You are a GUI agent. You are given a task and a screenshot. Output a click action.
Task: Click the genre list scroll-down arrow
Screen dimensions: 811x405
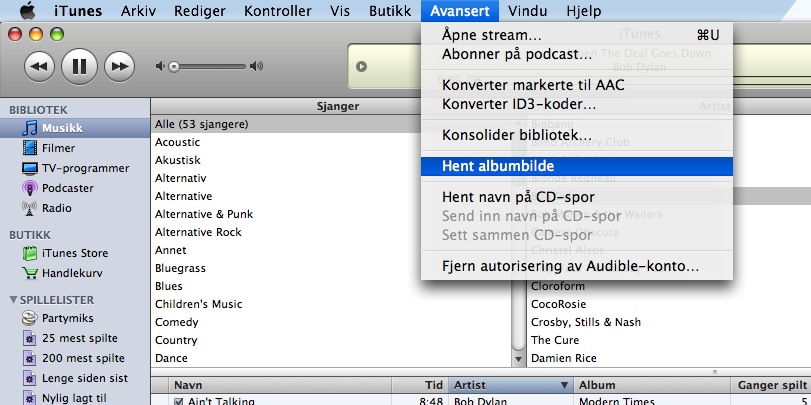coord(518,358)
